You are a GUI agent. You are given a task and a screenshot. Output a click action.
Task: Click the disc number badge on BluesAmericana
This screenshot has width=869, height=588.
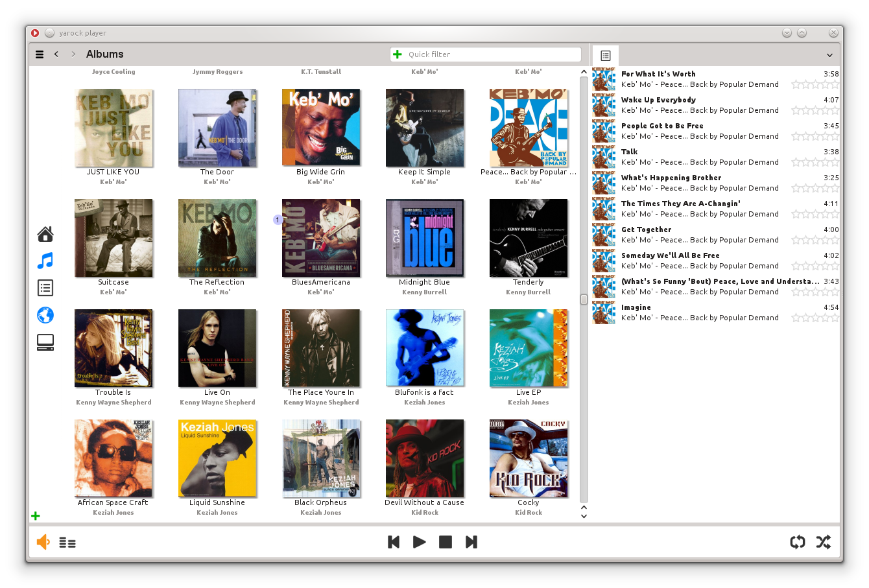(278, 220)
